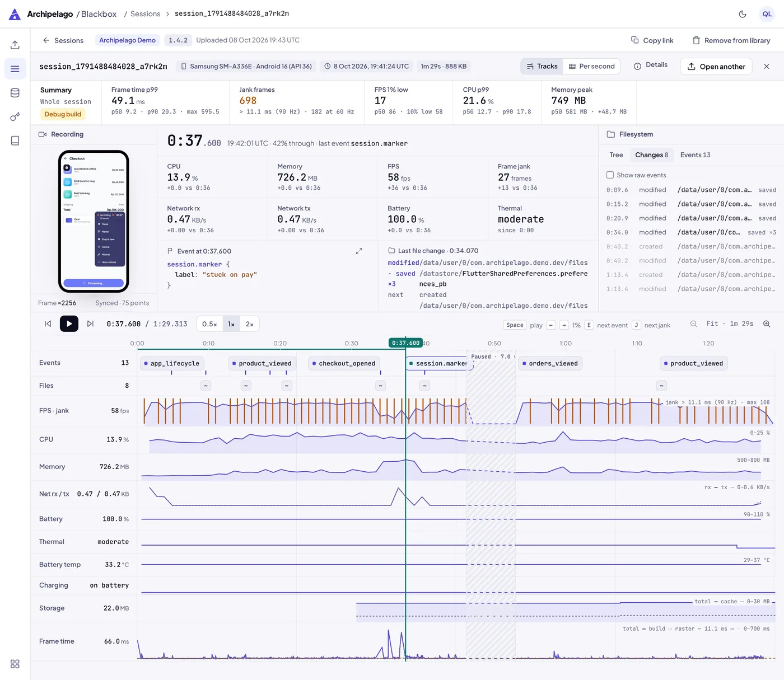Copy link to session

click(x=652, y=40)
